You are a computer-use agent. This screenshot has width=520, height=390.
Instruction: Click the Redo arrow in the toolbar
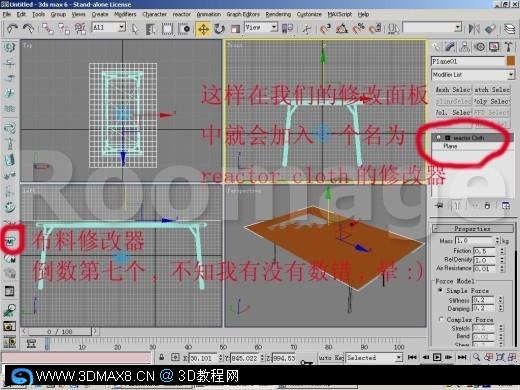pyautogui.click(x=29, y=29)
